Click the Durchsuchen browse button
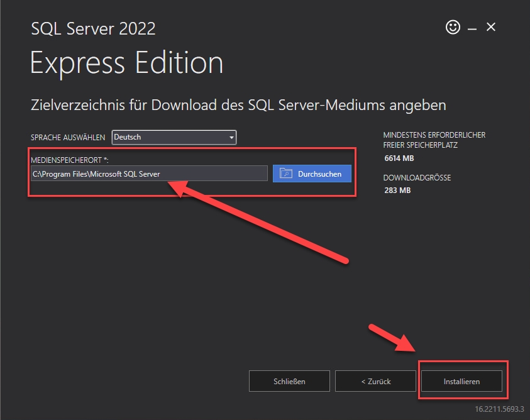Viewport: 530px width, 420px height. tap(312, 174)
